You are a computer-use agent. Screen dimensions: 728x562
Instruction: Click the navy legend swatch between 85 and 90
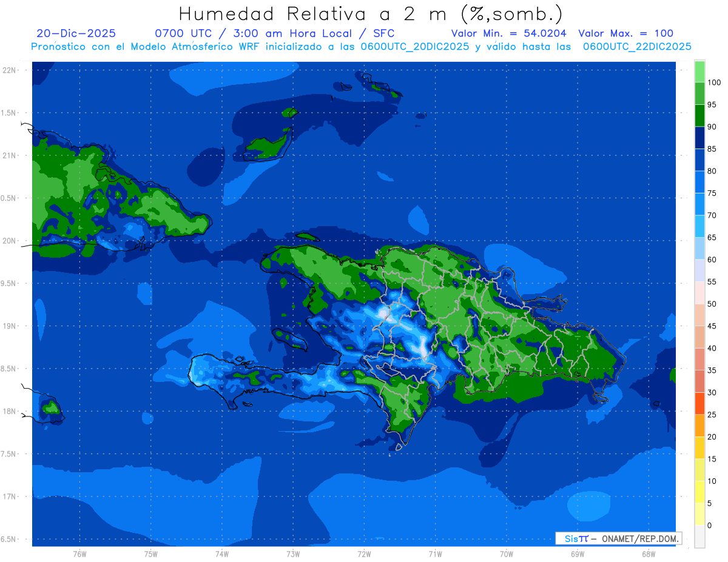[x=699, y=137]
